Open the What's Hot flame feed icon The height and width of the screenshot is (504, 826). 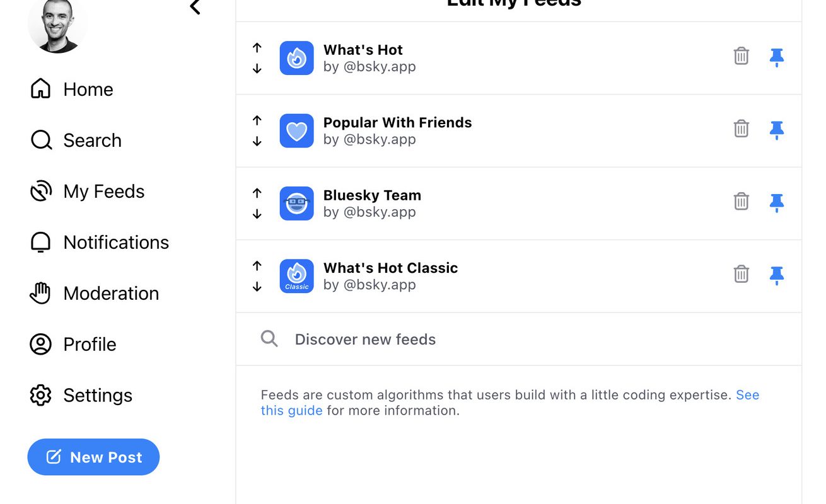[296, 58]
